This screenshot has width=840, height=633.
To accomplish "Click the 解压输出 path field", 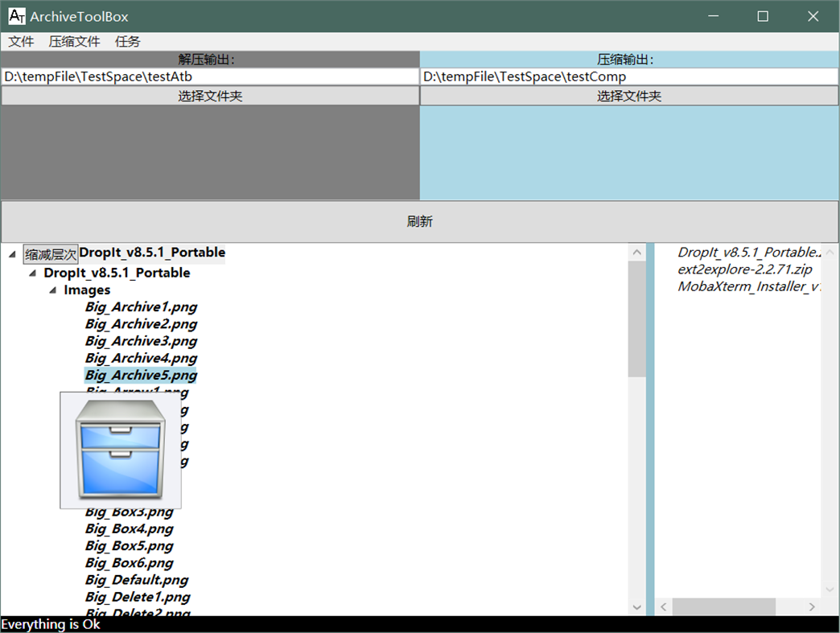I will 209,76.
